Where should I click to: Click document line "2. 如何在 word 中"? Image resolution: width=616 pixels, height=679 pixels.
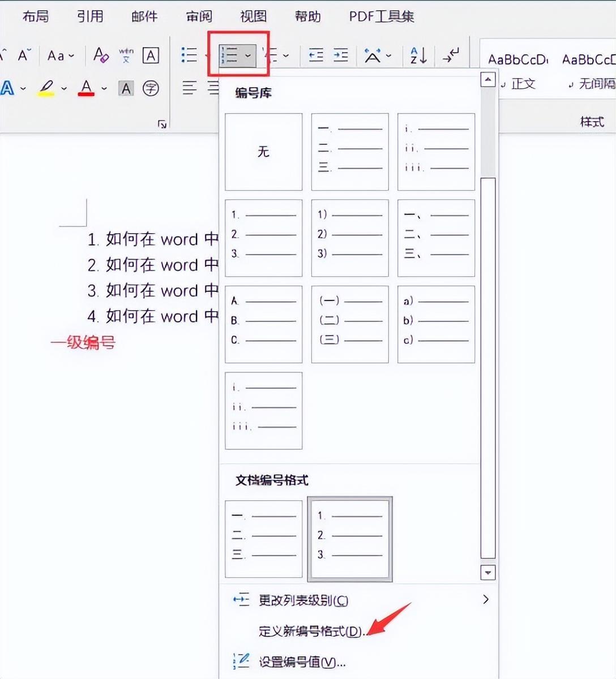[x=153, y=265]
